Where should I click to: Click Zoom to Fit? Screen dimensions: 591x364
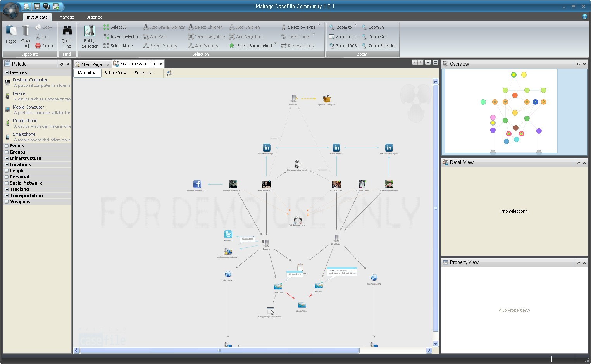click(x=343, y=36)
